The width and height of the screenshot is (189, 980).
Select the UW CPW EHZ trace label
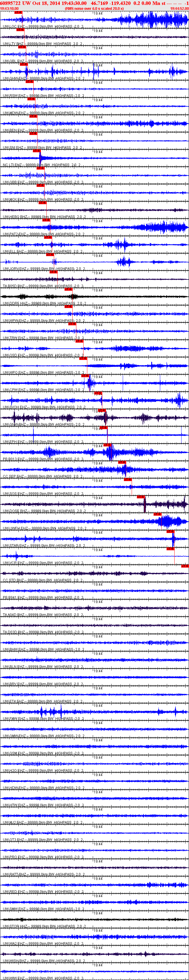(43, 390)
